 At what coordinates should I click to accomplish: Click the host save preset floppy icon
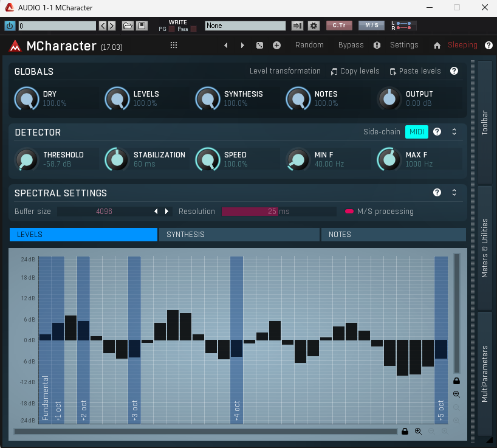pos(142,26)
